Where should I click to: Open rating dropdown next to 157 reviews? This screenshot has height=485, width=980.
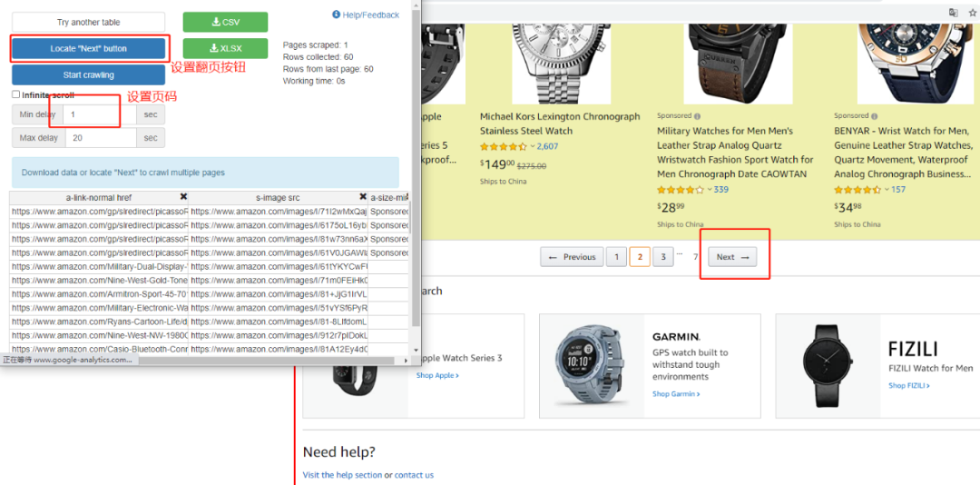tap(887, 190)
